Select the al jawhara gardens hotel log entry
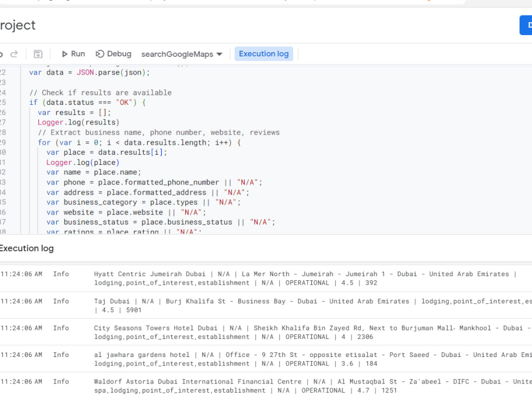The width and height of the screenshot is (532, 399). pos(266,359)
